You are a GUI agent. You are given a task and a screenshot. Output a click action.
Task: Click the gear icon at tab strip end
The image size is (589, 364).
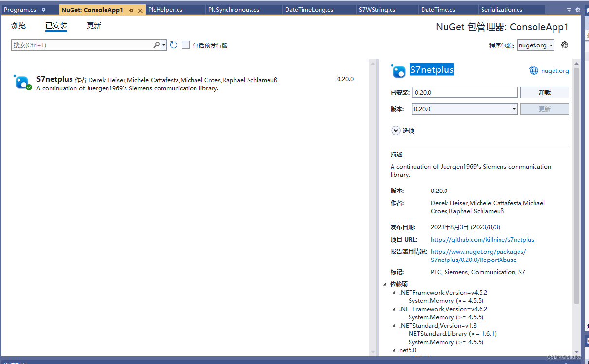(x=578, y=10)
